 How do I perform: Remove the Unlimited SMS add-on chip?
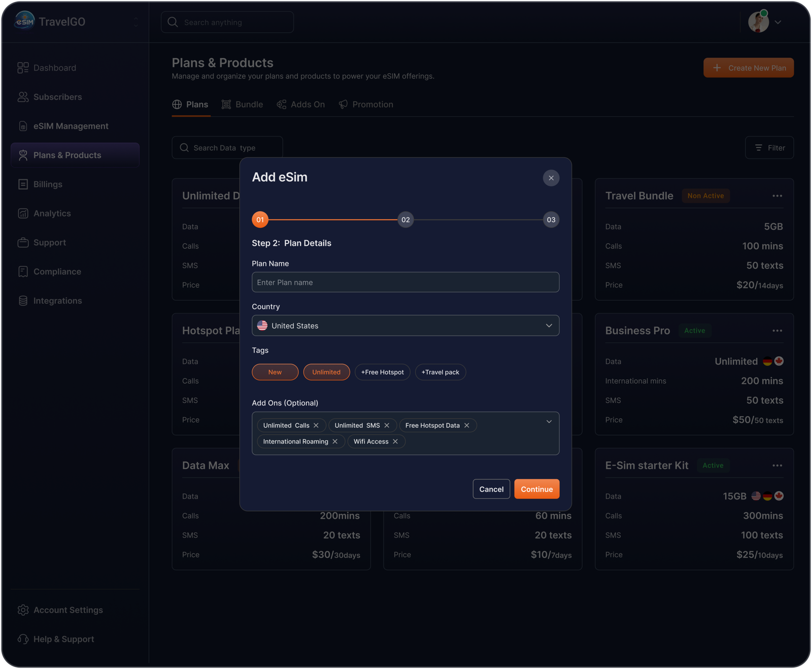click(x=387, y=425)
